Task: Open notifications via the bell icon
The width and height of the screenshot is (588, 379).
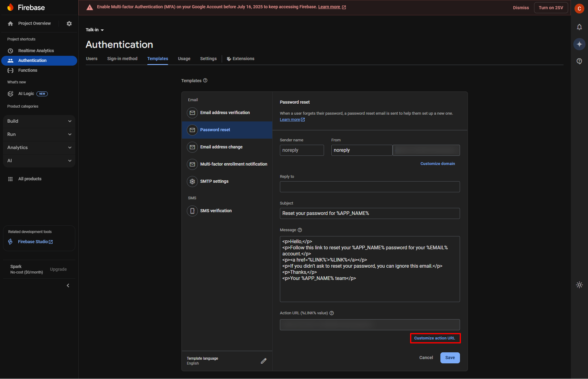Action: tap(579, 27)
